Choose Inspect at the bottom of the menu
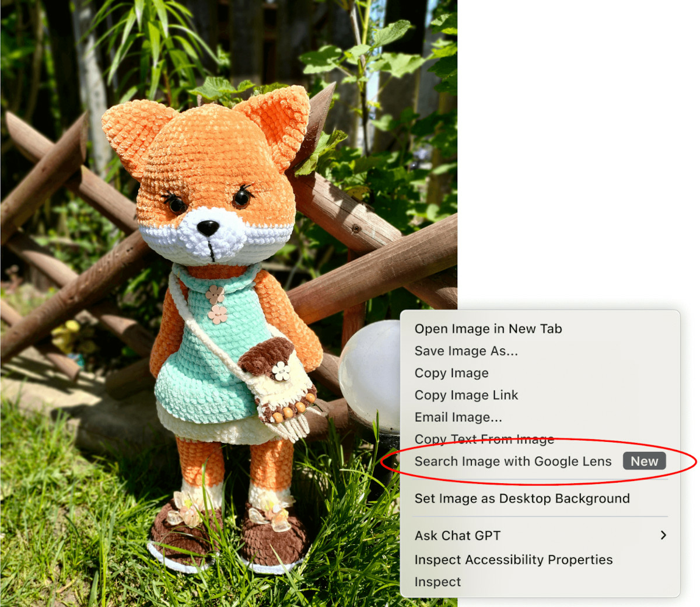This screenshot has height=607, width=700. click(437, 582)
